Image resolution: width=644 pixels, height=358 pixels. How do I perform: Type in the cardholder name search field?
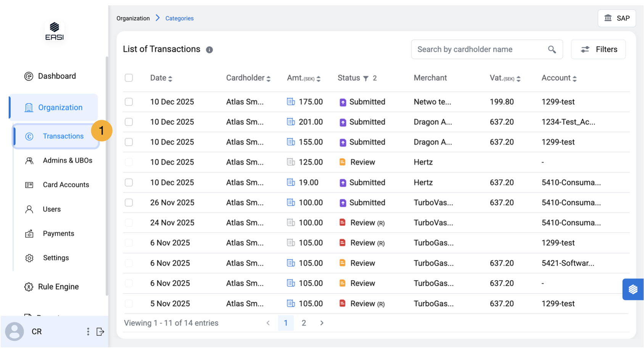479,50
